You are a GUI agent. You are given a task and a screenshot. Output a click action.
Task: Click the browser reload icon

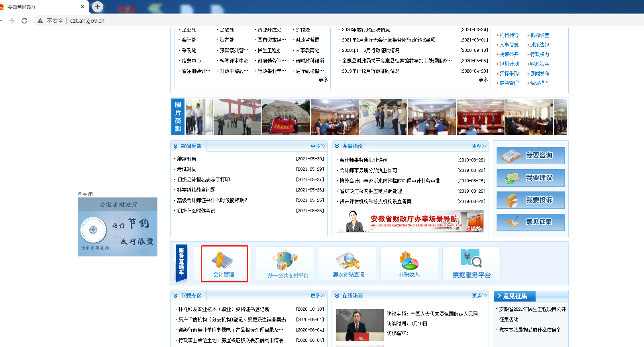[x=24, y=21]
